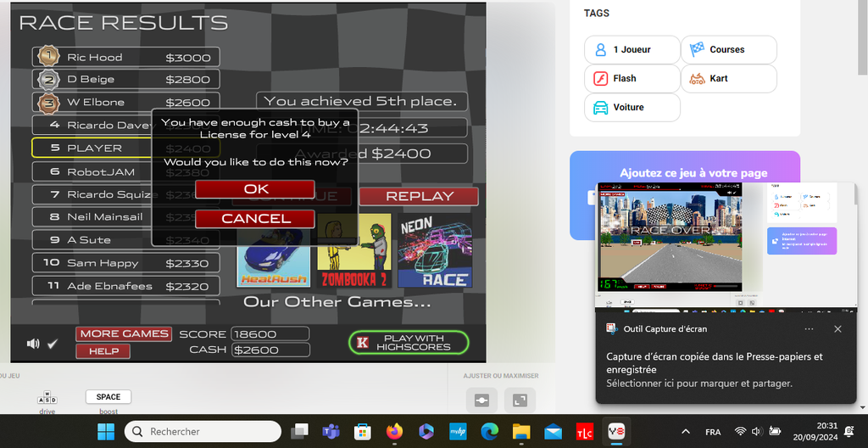Open Microsoft Edge from taskbar

coord(489,431)
